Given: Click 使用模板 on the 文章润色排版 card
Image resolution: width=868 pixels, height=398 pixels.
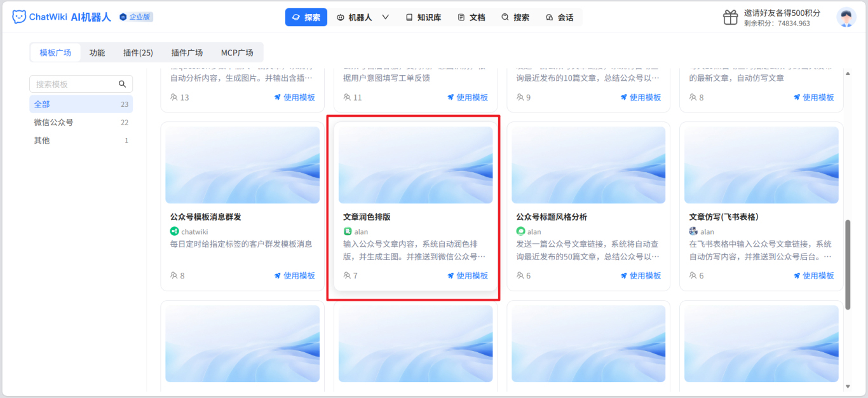Looking at the screenshot, I should pyautogui.click(x=468, y=275).
